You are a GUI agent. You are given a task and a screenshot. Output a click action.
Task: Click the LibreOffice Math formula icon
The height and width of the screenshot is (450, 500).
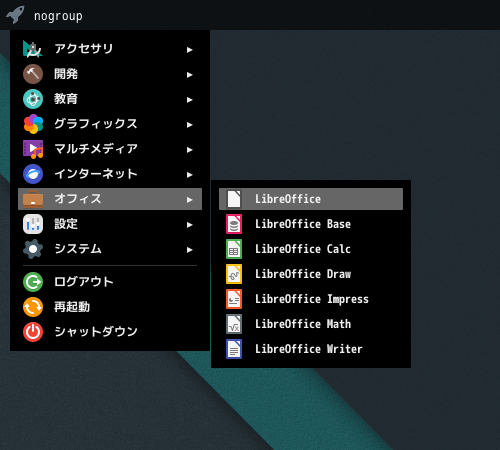coord(234,324)
